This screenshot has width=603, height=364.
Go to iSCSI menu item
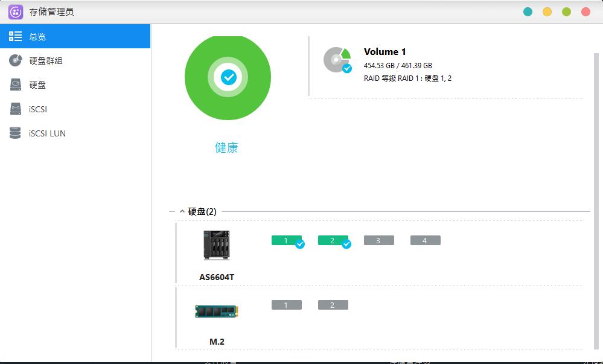coord(75,109)
